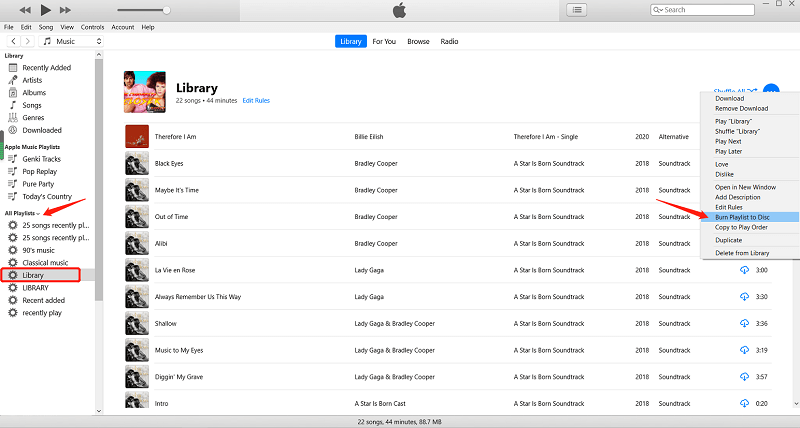
Task: Choose Dislike from the context menu
Action: click(x=724, y=174)
